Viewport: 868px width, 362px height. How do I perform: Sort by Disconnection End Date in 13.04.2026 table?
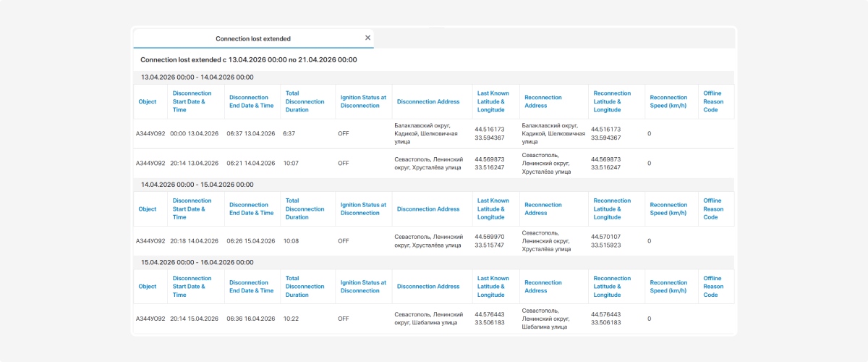pyautogui.click(x=252, y=102)
